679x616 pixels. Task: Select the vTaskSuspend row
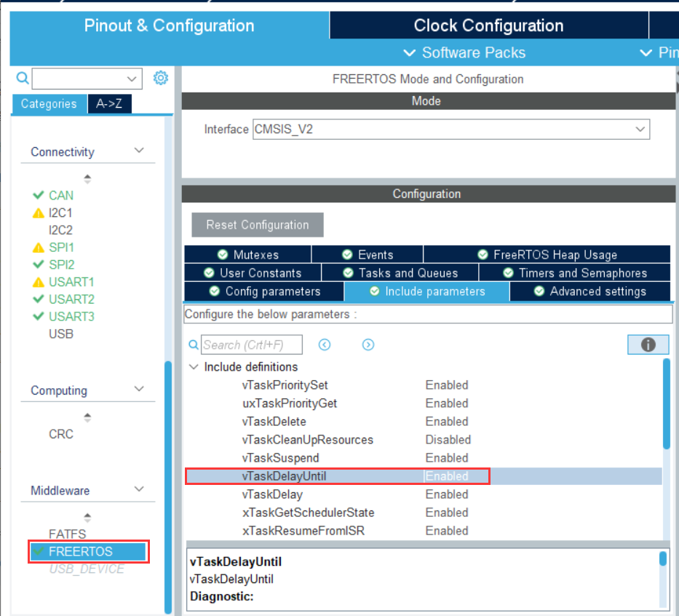[x=424, y=458]
